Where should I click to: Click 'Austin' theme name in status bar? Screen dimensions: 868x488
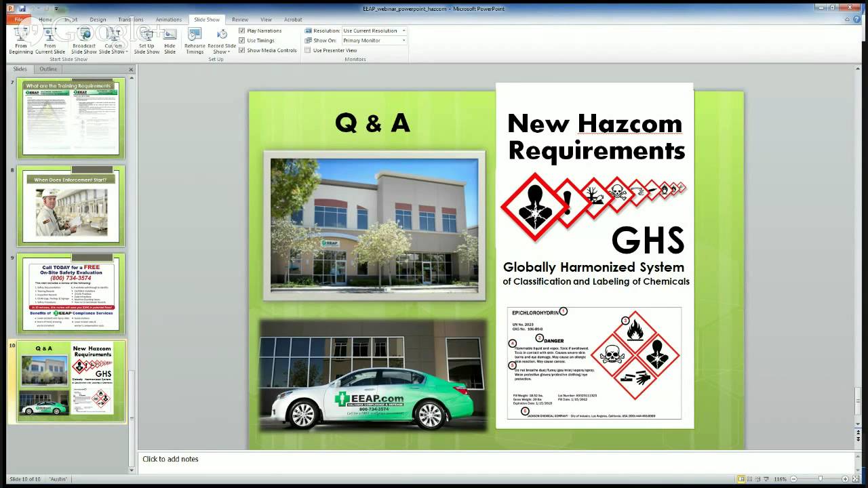point(58,479)
